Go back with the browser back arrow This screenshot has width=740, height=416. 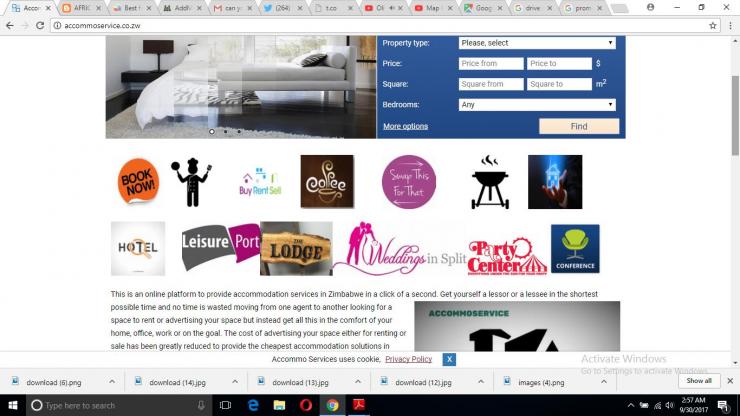[10, 25]
